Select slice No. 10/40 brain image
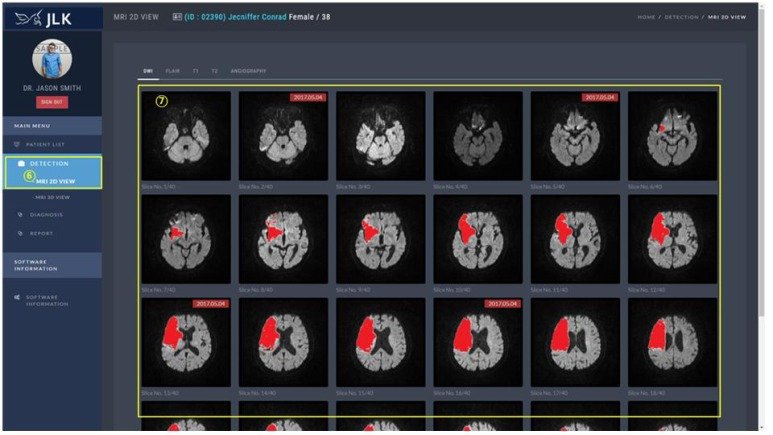The image size is (773, 435). click(x=478, y=238)
